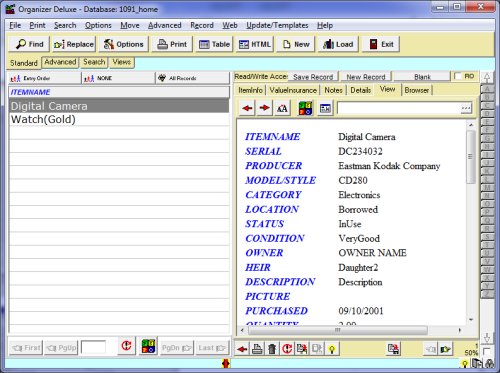Click the red back arrow on bottom toolbar

(242, 349)
